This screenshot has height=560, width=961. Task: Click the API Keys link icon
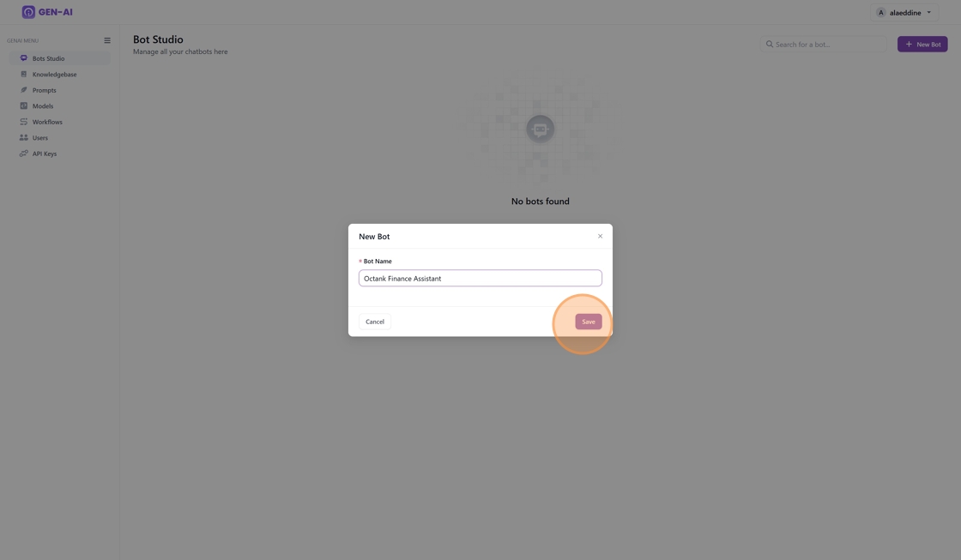(24, 154)
